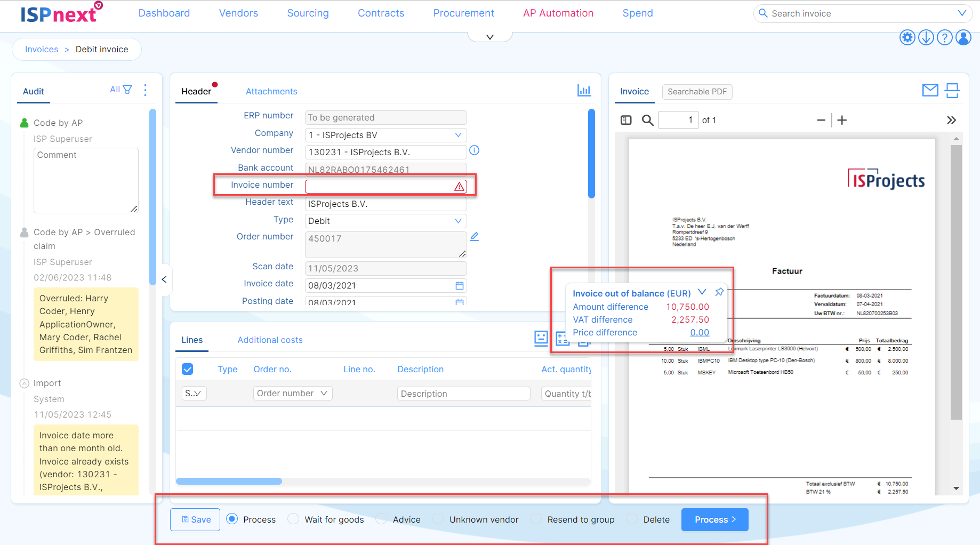Screen dimensions: 980x545
Task: Click the print icon in Invoice panel
Action: pyautogui.click(x=952, y=91)
